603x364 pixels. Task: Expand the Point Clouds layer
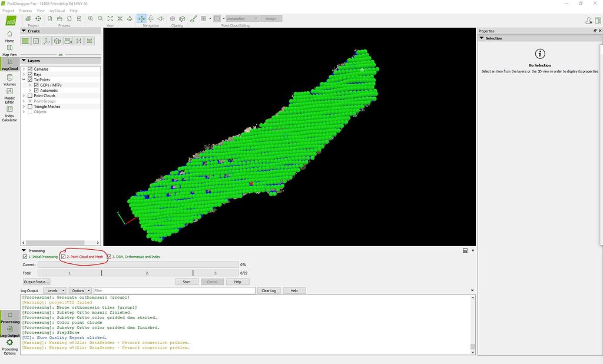tap(23, 96)
